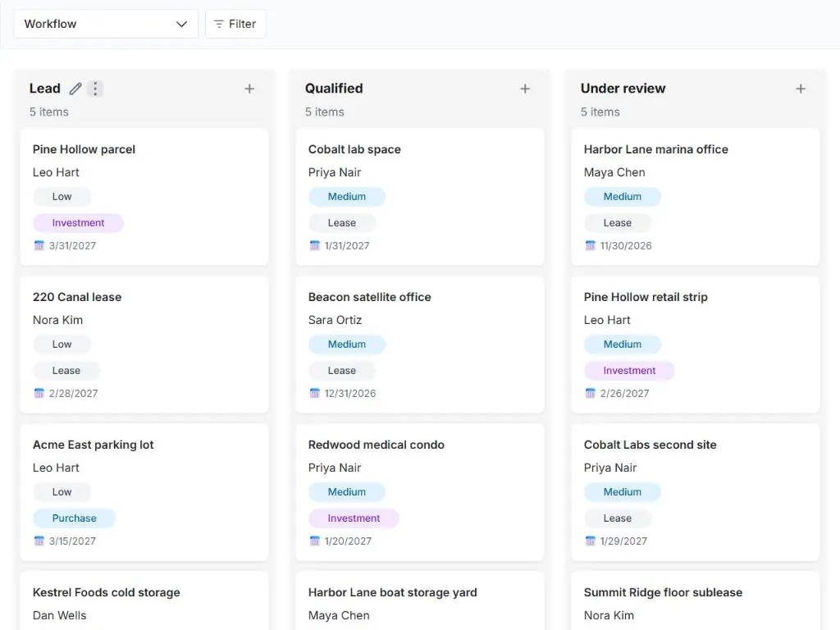Click date 1/31/2027 on Cobalt lab space
This screenshot has width=840, height=630.
pos(347,246)
